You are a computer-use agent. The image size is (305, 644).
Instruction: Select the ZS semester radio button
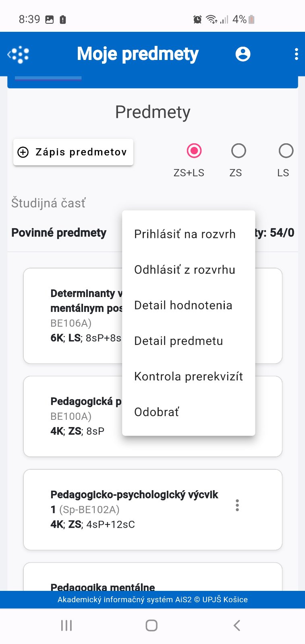coord(239,151)
